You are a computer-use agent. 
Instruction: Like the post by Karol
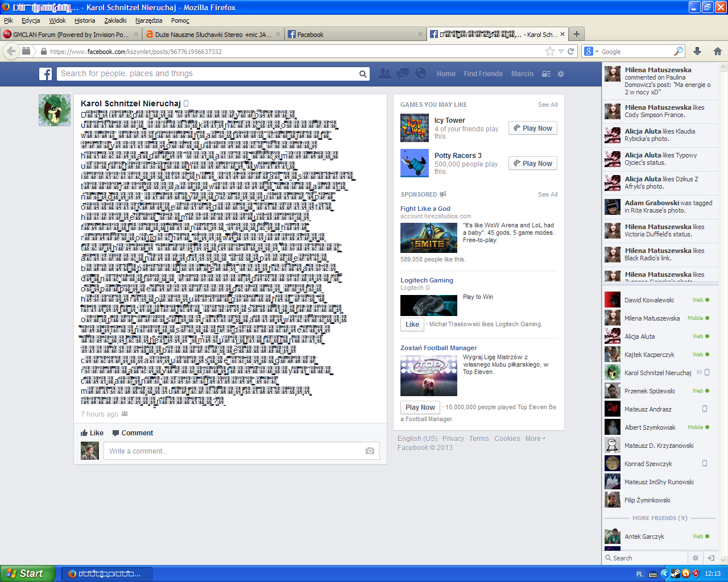92,433
